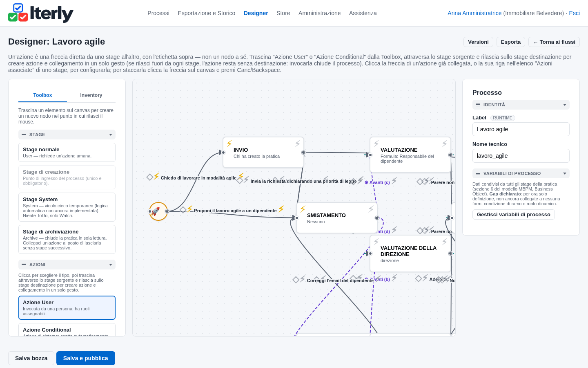The height and width of the screenshot is (368, 588).
Task: Click the rocket start node on canvas
Action: coord(158,211)
